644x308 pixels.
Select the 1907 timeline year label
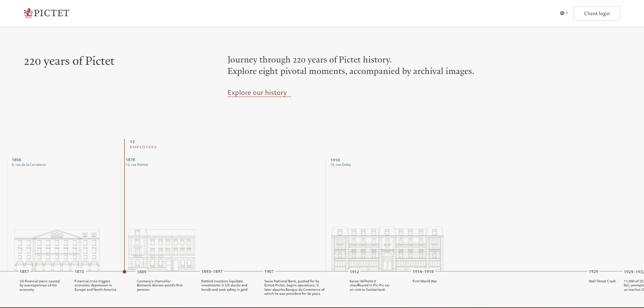[269, 272]
